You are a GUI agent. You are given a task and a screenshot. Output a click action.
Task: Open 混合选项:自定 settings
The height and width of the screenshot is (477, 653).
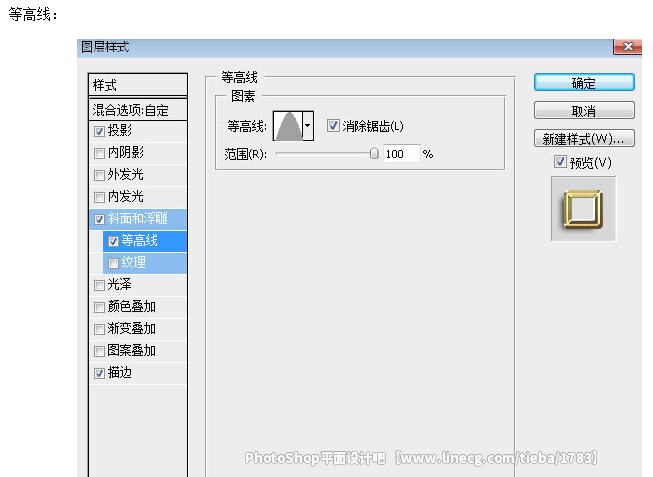point(137,109)
